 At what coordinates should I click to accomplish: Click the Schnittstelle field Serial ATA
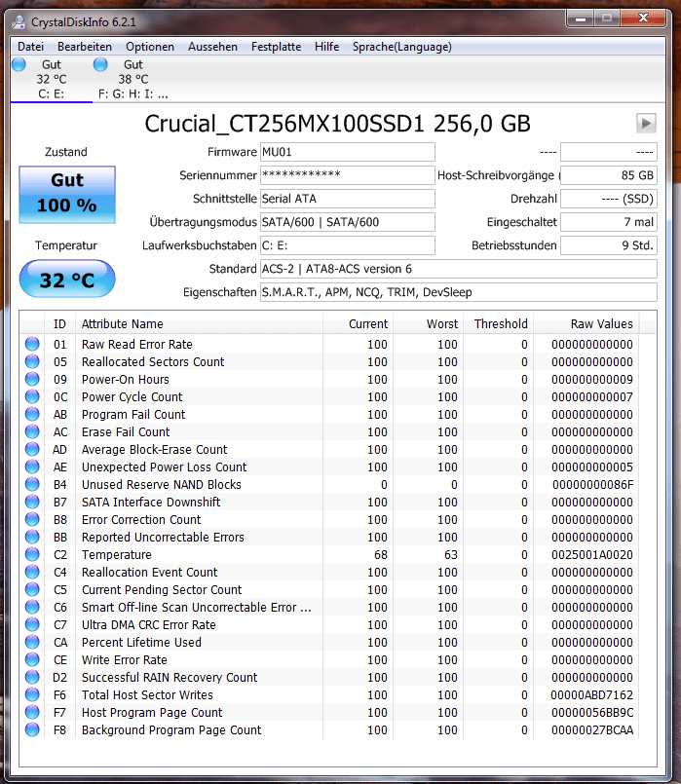pos(348,199)
